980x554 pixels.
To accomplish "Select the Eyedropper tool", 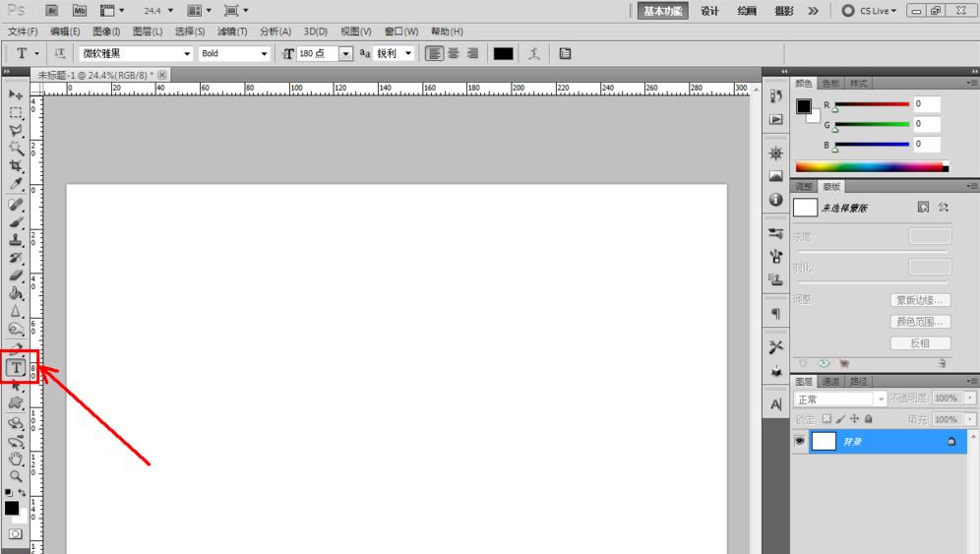I will pyautogui.click(x=16, y=184).
